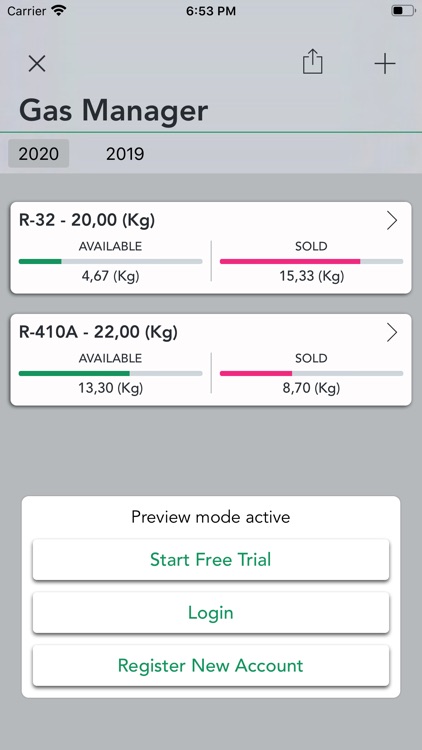
Task: Start Free Trial button
Action: point(211,560)
